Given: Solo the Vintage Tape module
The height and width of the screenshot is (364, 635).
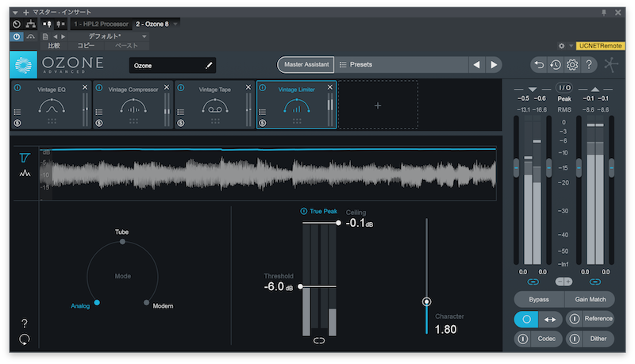Looking at the screenshot, I should pyautogui.click(x=181, y=123).
